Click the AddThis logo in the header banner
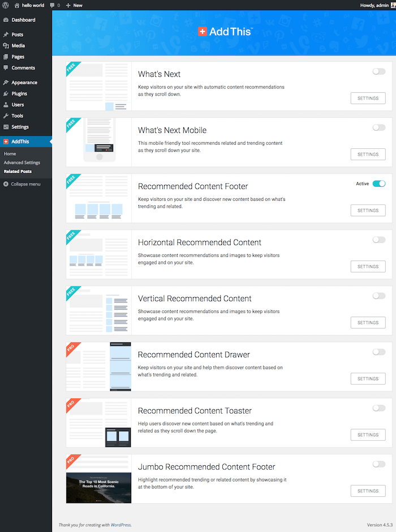This screenshot has height=532, width=396. coord(225,32)
